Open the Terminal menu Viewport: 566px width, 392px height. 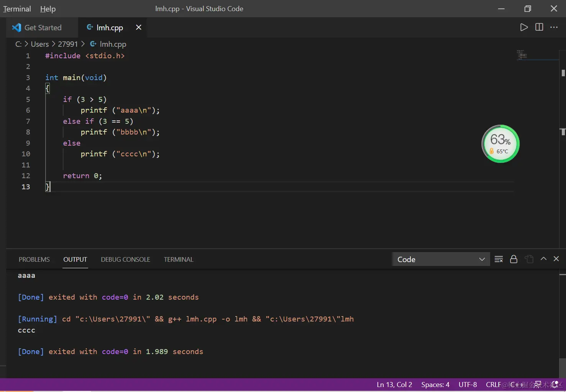coord(17,9)
